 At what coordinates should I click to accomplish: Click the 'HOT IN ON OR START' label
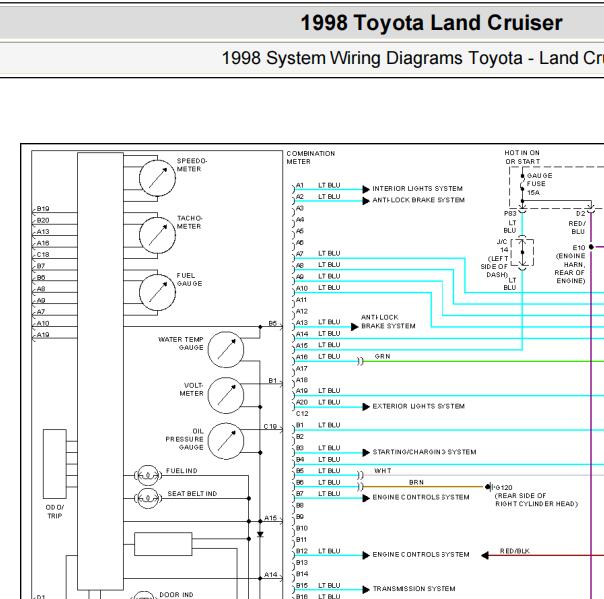522,157
